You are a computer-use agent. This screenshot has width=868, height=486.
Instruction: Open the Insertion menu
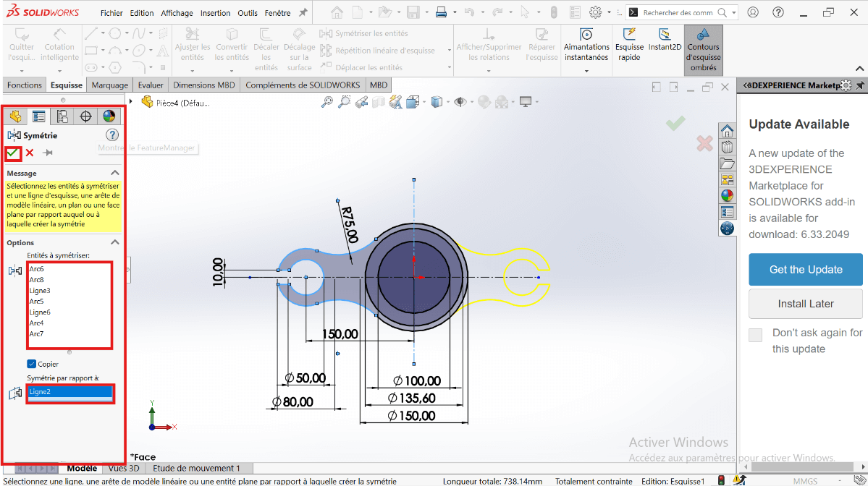click(x=215, y=13)
